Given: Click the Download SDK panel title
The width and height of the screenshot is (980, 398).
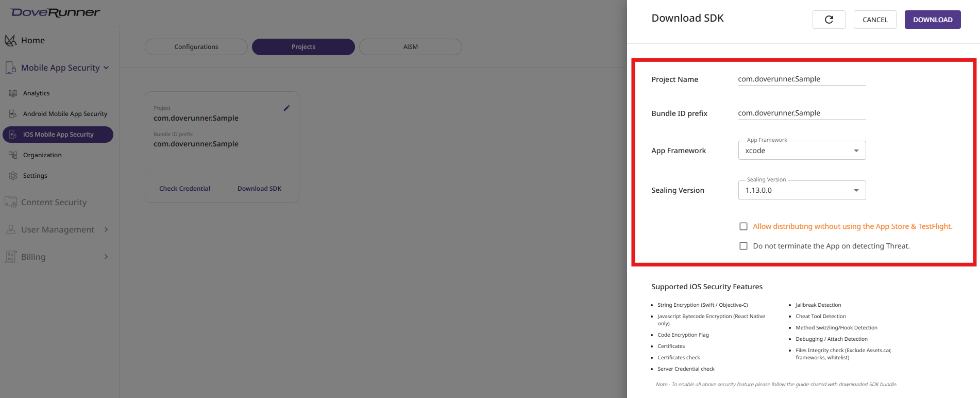Looking at the screenshot, I should coord(687,18).
